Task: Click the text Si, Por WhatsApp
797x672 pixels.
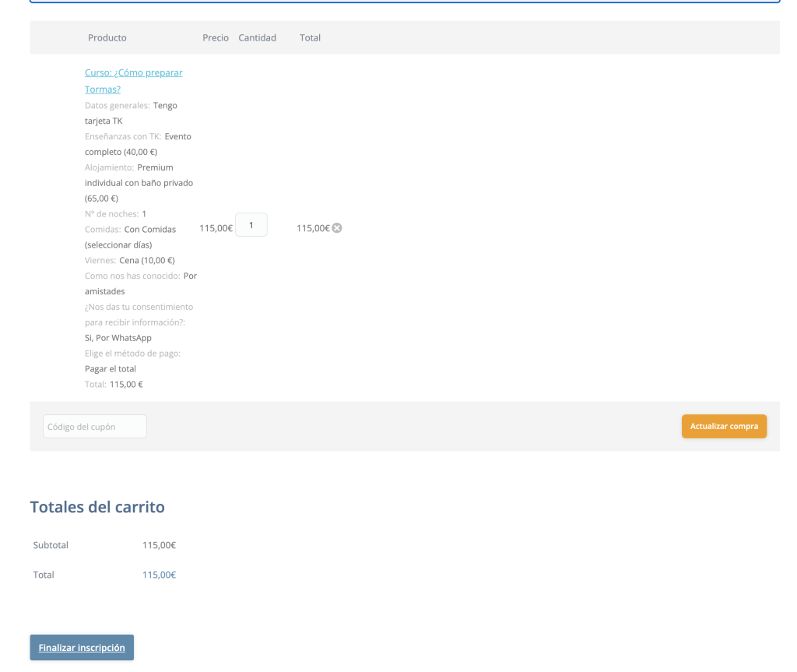Action: coord(118,338)
